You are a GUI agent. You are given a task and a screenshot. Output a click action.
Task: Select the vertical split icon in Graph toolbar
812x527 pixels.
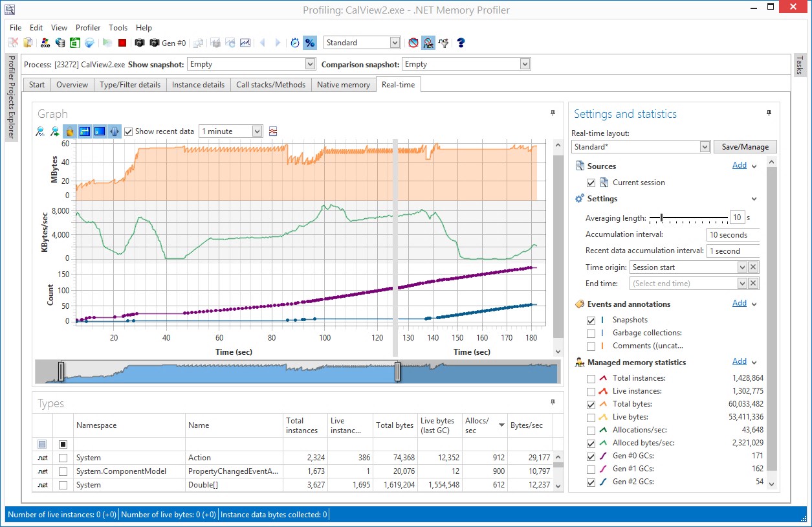point(114,131)
